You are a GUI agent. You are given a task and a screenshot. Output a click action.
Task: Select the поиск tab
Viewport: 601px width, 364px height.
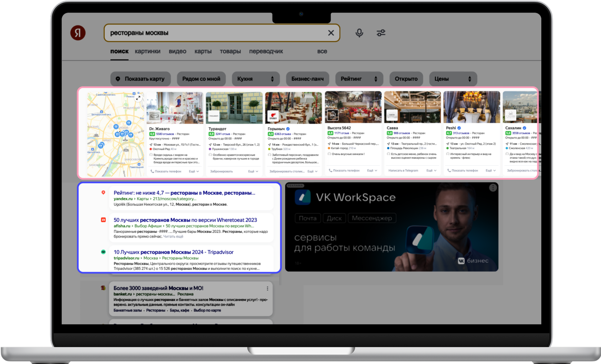119,51
